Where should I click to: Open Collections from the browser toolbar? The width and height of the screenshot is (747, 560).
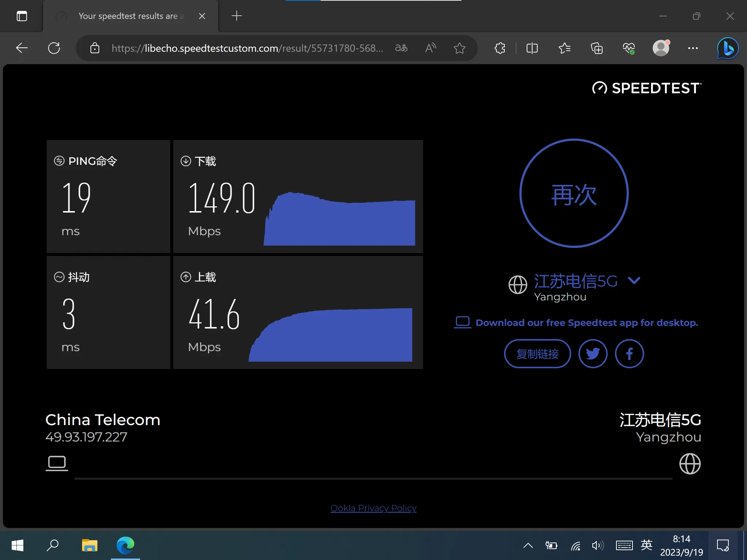597,48
